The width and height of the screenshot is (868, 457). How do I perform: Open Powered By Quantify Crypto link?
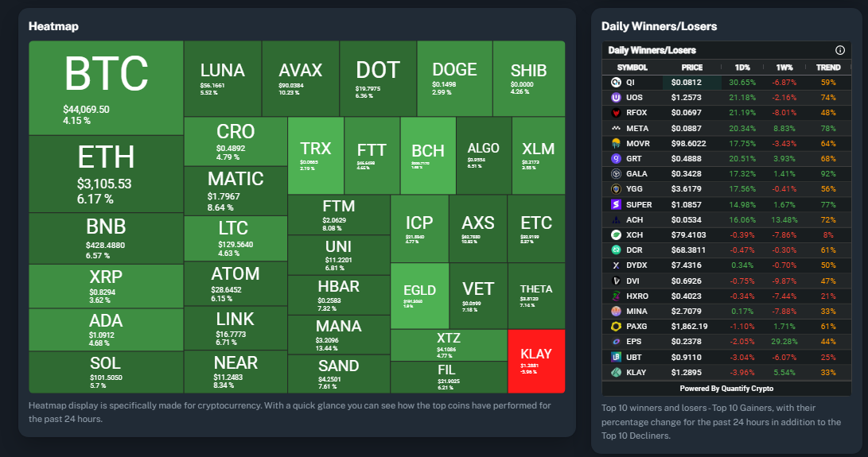coord(726,389)
